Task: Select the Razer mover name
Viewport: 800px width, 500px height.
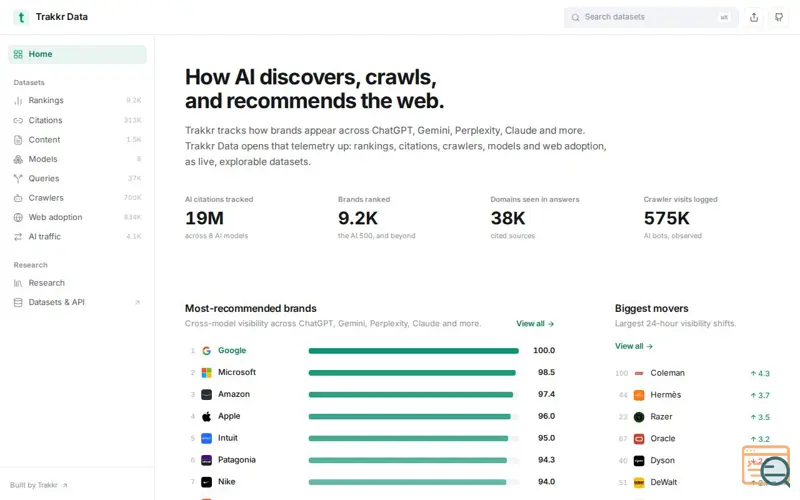Action: pos(661,417)
